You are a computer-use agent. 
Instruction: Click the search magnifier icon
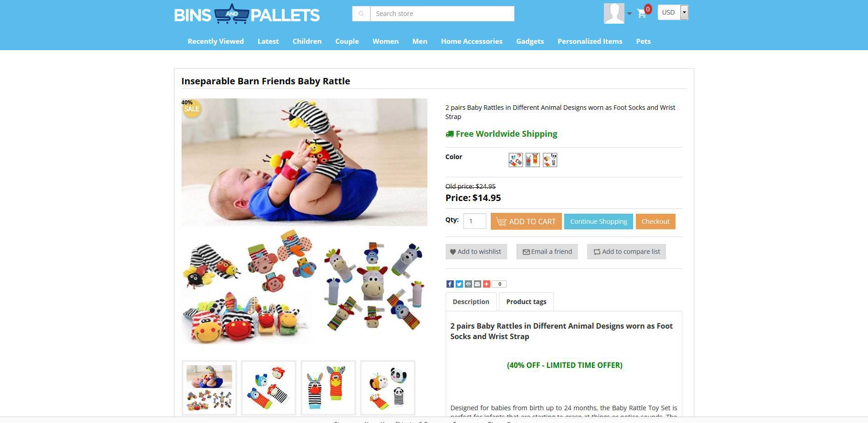(361, 14)
